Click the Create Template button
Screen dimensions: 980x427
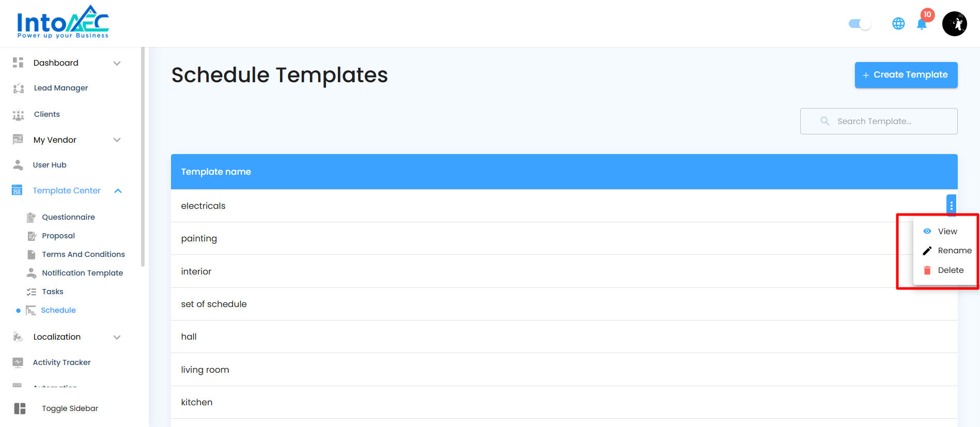pyautogui.click(x=906, y=75)
